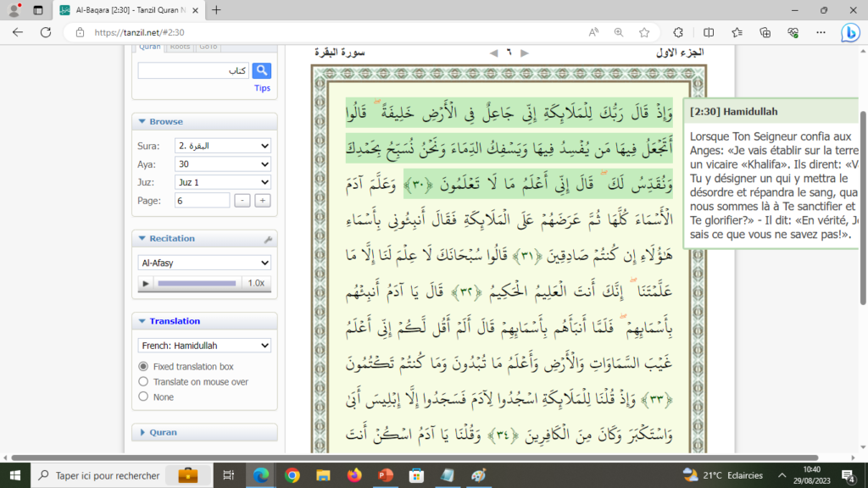The width and height of the screenshot is (868, 488).
Task: Select None translation option
Action: [143, 396]
